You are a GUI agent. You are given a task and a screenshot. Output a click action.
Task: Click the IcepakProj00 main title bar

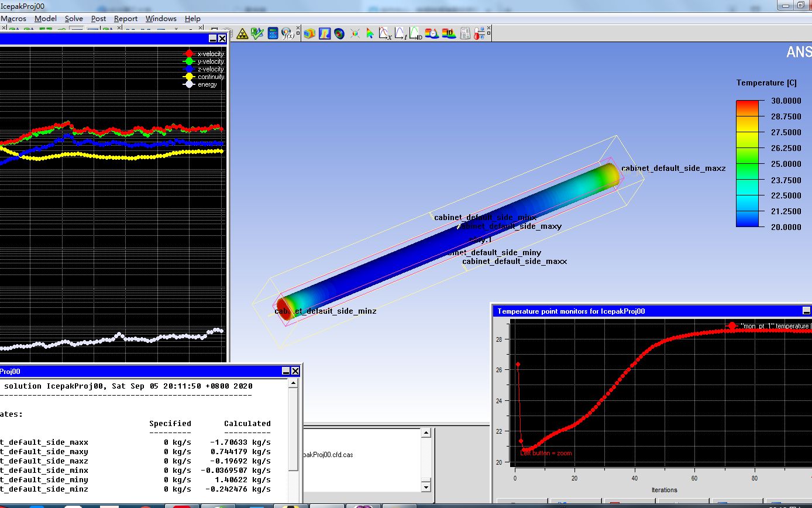pyautogui.click(x=406, y=6)
